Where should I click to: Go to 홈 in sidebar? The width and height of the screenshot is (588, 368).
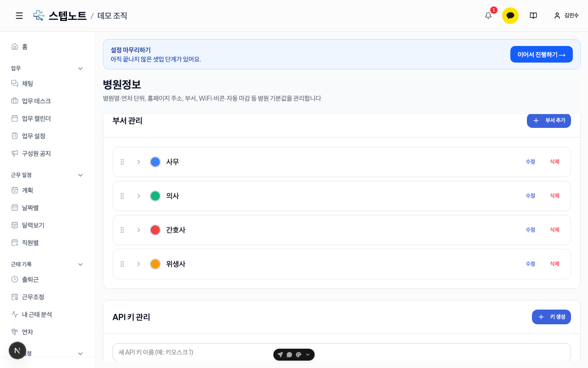point(48,46)
